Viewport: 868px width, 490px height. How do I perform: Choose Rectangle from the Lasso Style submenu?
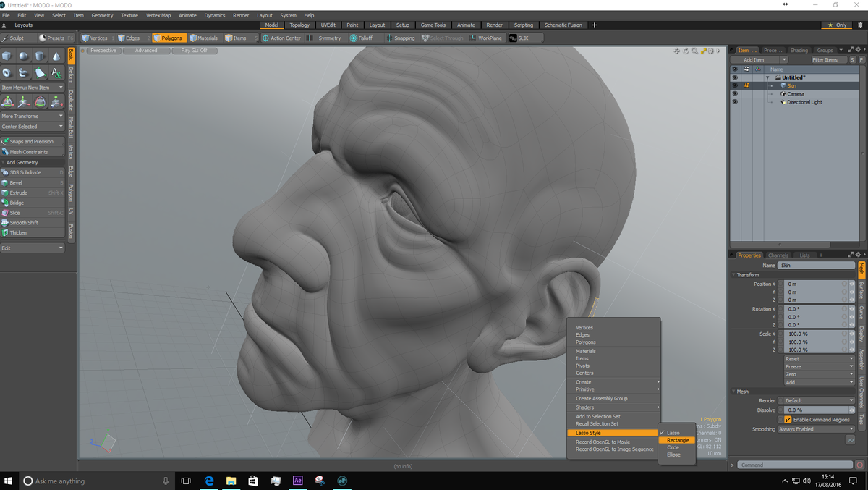[676, 439]
